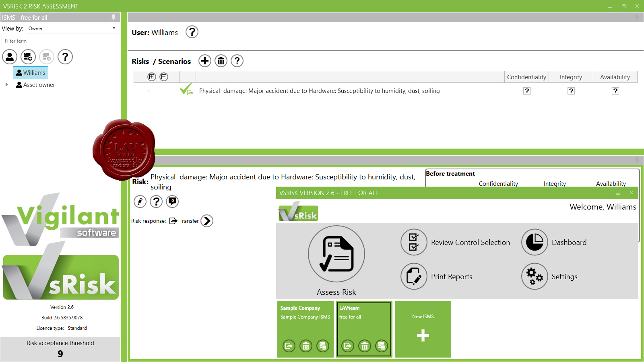Click the vsRisk logo in welcome window

pos(298,212)
